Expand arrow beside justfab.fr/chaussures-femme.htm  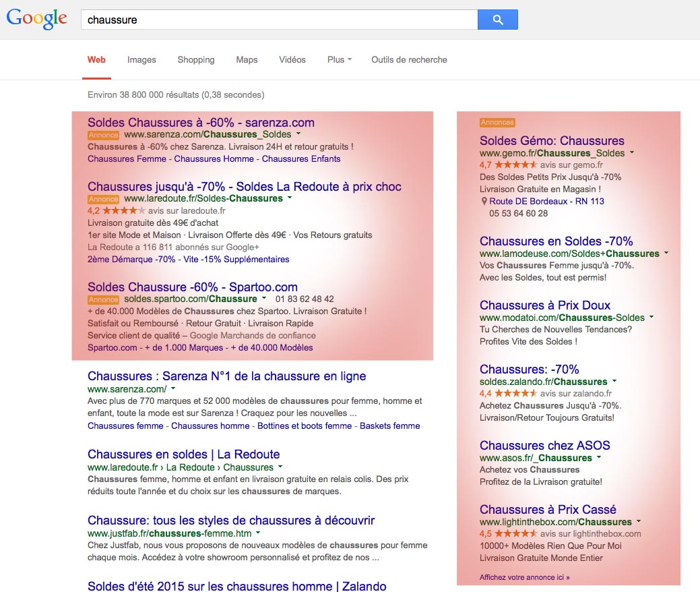258,533
